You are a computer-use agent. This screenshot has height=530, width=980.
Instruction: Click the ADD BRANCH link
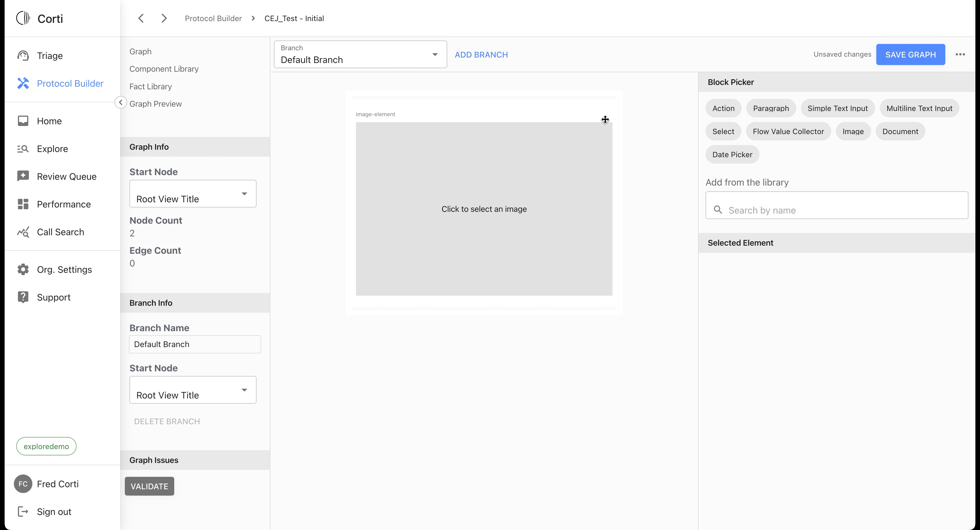pyautogui.click(x=481, y=54)
